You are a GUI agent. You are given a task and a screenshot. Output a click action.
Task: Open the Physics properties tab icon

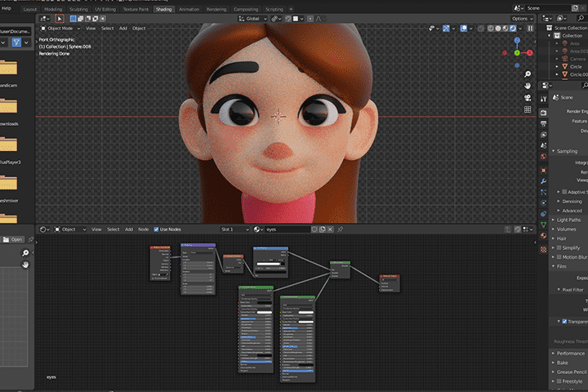pos(543,203)
